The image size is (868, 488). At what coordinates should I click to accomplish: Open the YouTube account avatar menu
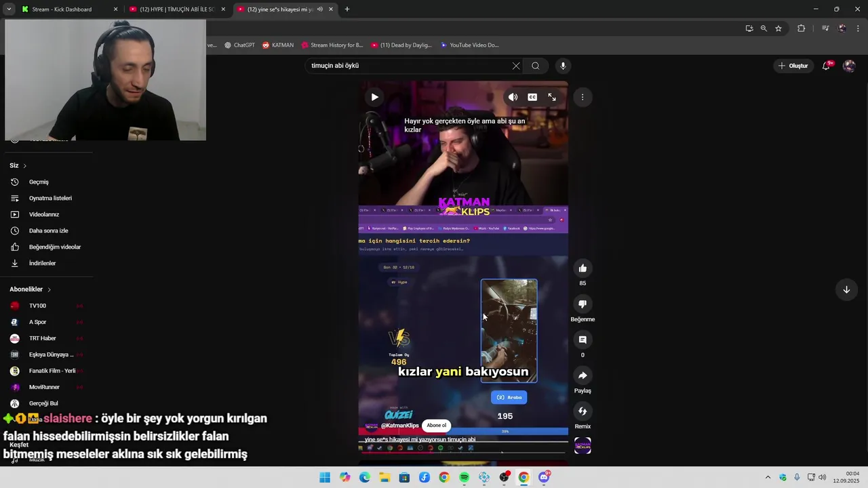click(849, 66)
